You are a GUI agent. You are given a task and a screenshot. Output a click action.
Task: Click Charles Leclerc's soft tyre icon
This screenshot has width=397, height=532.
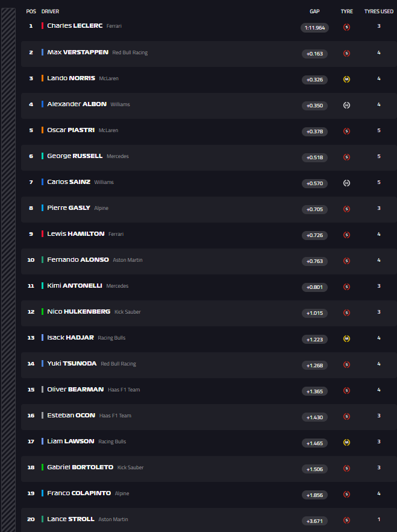346,27
